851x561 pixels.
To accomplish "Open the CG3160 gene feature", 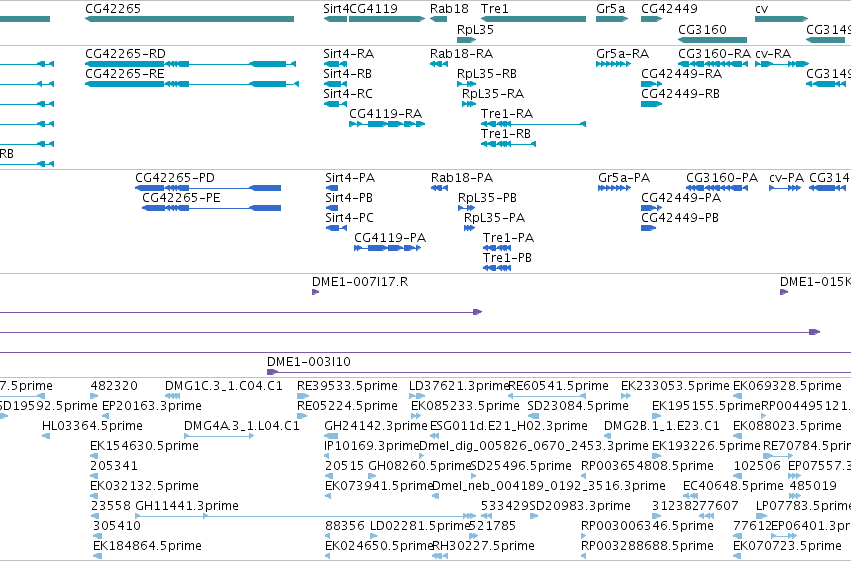I will point(712,40).
